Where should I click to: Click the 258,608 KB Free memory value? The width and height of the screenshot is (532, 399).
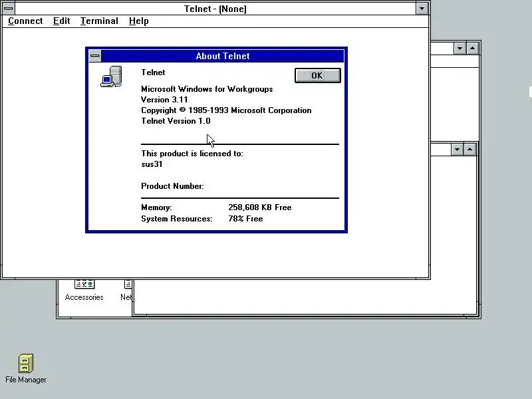click(259, 207)
